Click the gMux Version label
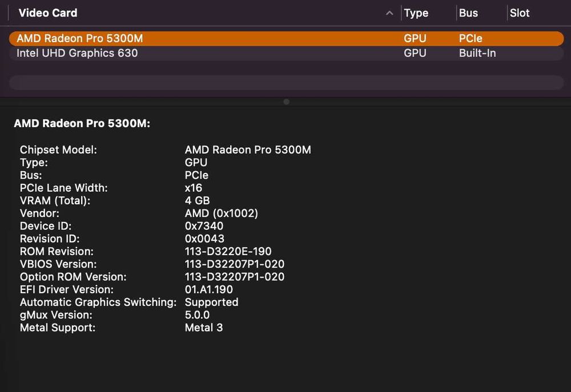The image size is (571, 392). pos(56,315)
